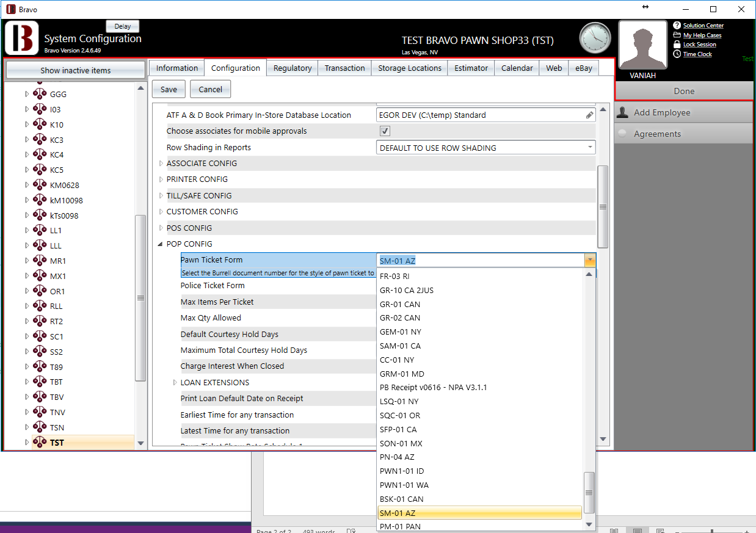Image resolution: width=756 pixels, height=533 pixels.
Task: Select the KC3 store scales icon
Action: coord(40,140)
